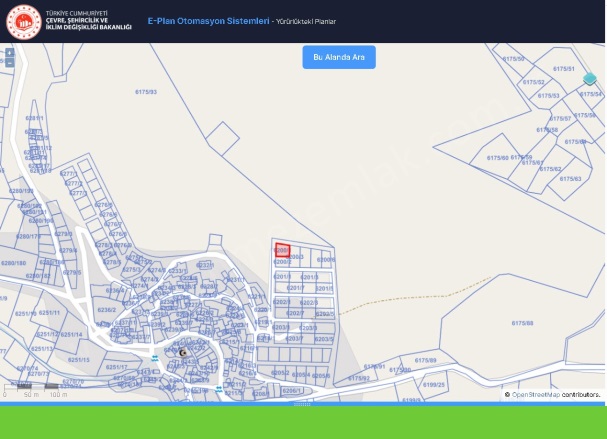Click the map scale bar
The height and width of the screenshot is (439, 607).
click(x=38, y=386)
